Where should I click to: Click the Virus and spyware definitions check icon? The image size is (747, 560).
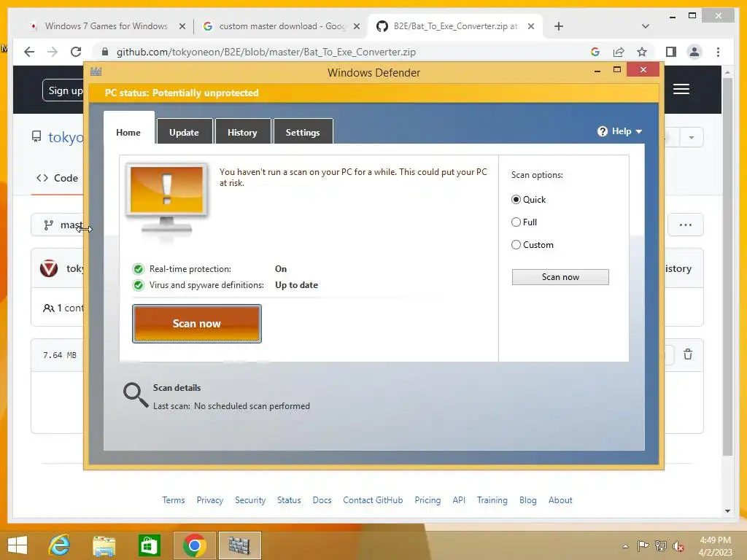click(x=139, y=285)
